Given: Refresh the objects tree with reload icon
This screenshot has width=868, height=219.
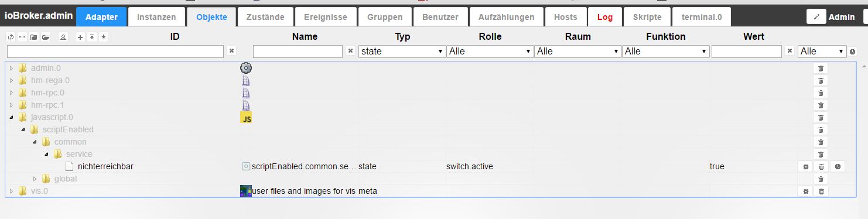Looking at the screenshot, I should coord(11,37).
